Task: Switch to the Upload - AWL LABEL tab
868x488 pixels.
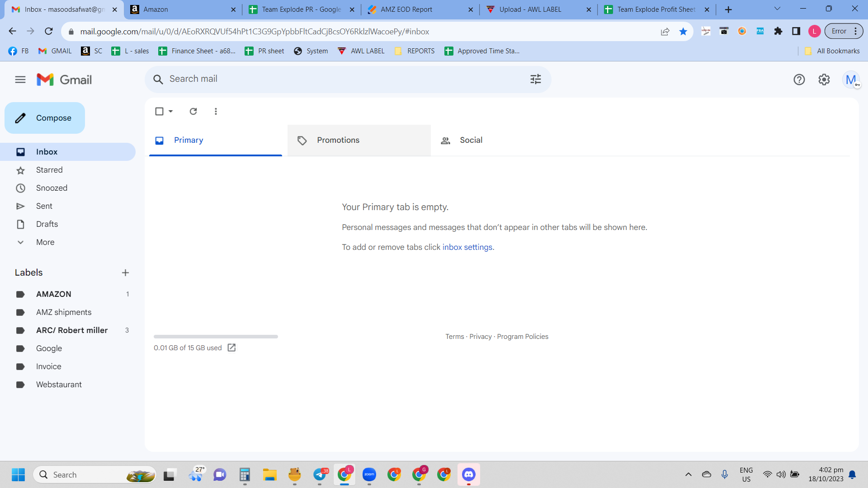Action: click(x=538, y=9)
